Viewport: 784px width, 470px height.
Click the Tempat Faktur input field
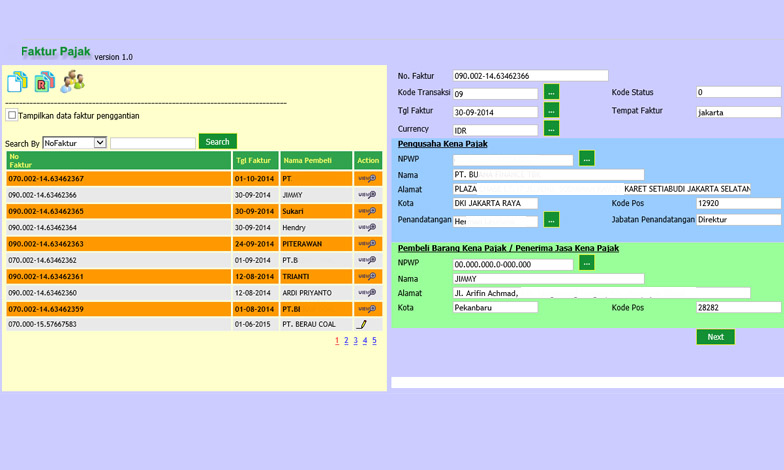(x=738, y=112)
